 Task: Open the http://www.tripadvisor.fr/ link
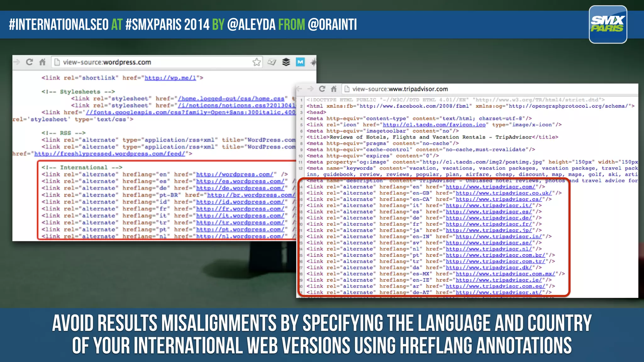pyautogui.click(x=489, y=224)
